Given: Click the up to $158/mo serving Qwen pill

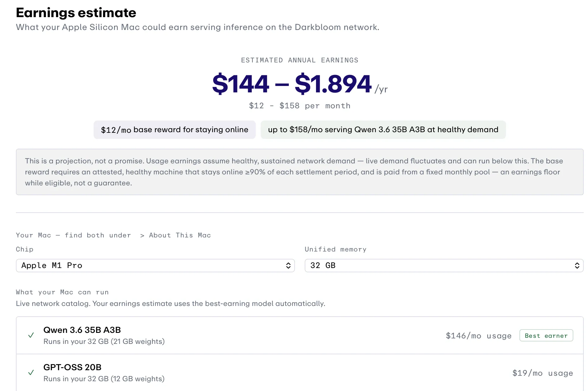Looking at the screenshot, I should click(383, 130).
